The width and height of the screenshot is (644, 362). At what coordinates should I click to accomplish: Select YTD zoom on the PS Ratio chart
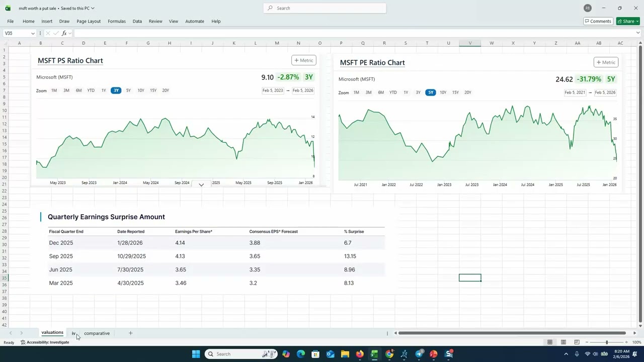pyautogui.click(x=91, y=90)
